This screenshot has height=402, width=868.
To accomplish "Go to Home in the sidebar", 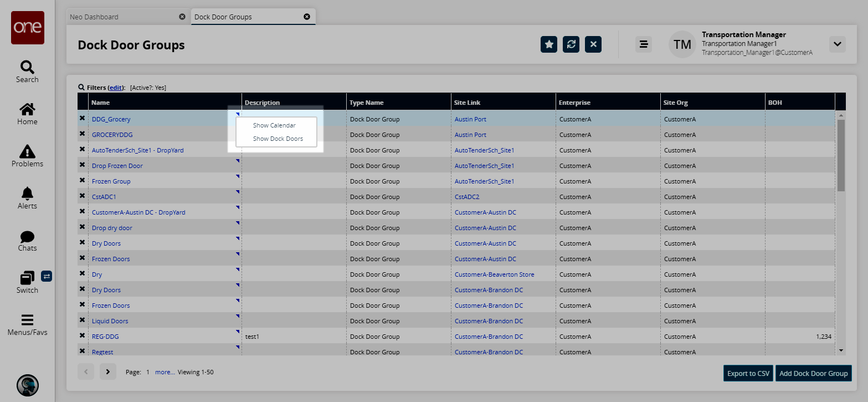I will point(27,109).
